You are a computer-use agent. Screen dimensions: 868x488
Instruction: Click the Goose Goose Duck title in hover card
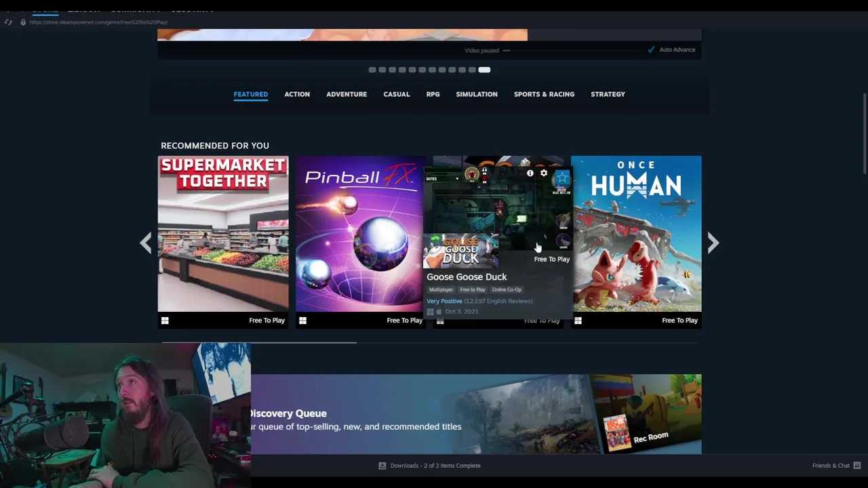click(x=467, y=277)
